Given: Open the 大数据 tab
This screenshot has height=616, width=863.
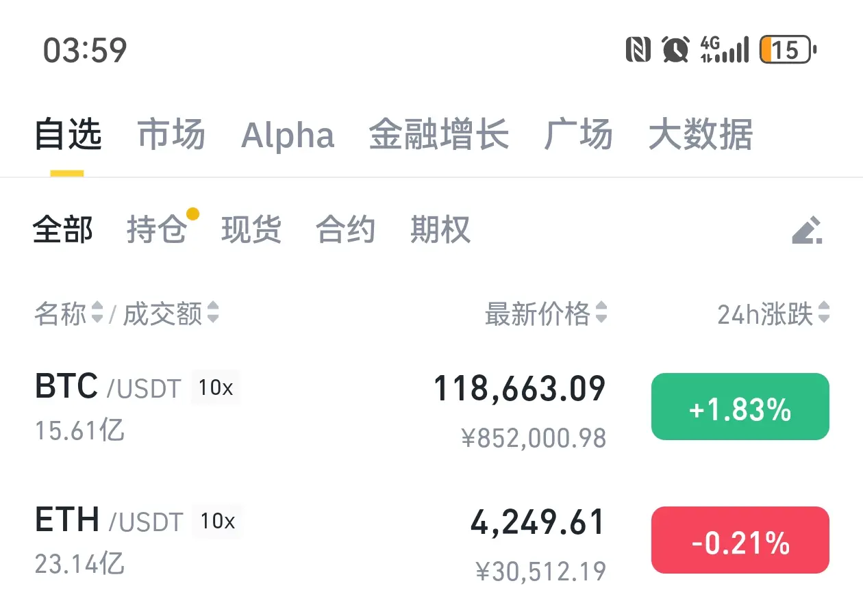Looking at the screenshot, I should [x=701, y=134].
